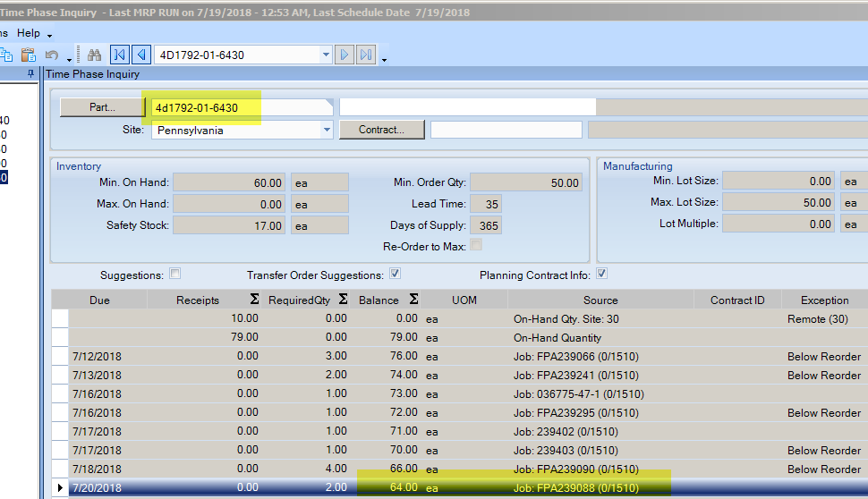Click the paste clipboard icon
The height and width of the screenshot is (499, 868).
[28, 55]
